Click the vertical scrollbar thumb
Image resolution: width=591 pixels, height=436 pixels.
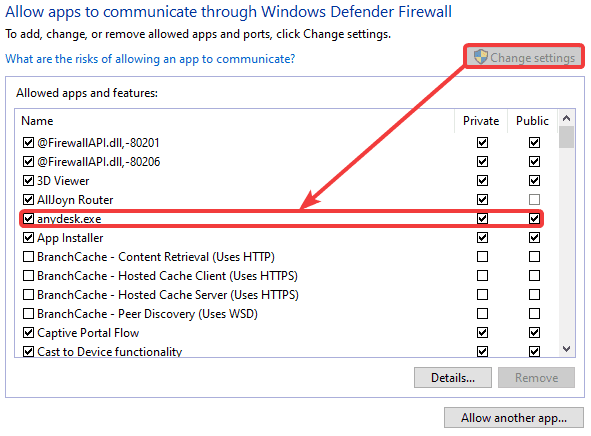[x=566, y=137]
